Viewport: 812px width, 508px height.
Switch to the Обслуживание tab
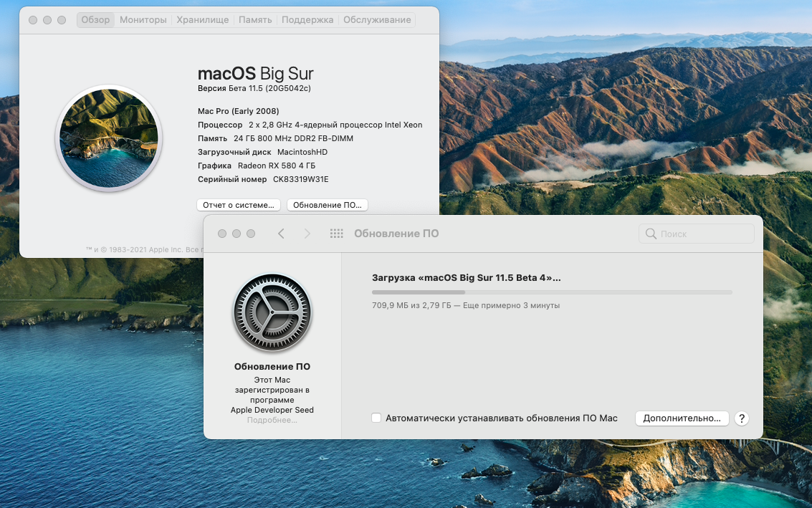[x=377, y=19]
